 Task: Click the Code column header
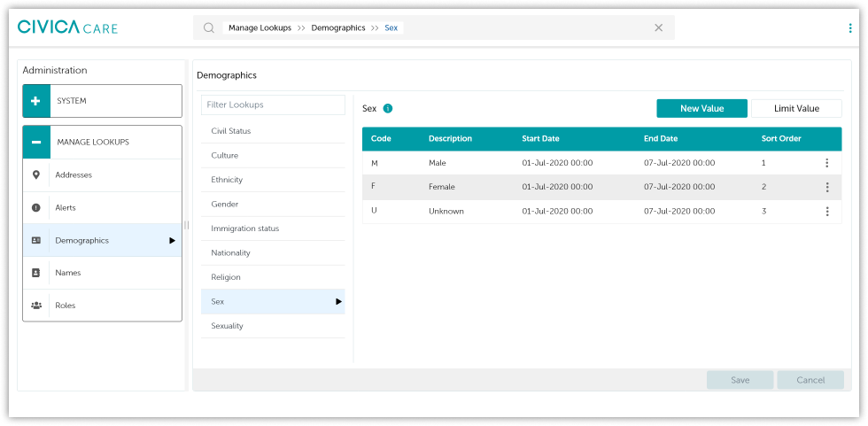pos(381,139)
